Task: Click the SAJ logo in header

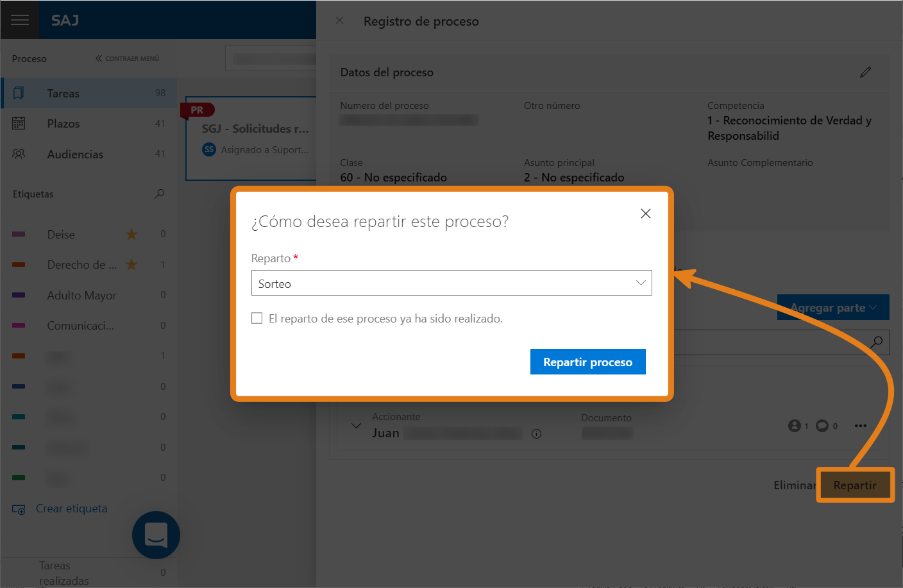Action: click(x=65, y=20)
